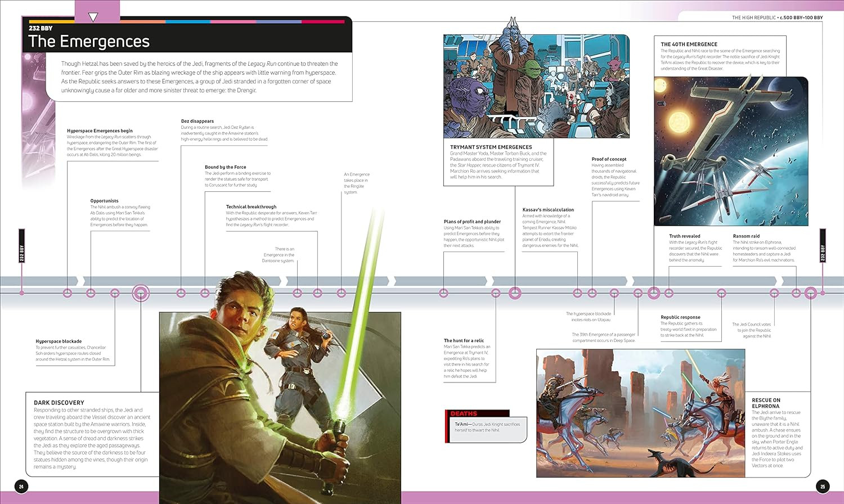Click the Star Hopper cruiser illustration
Image resolution: width=844 pixels, height=504 pixels.
point(535,84)
